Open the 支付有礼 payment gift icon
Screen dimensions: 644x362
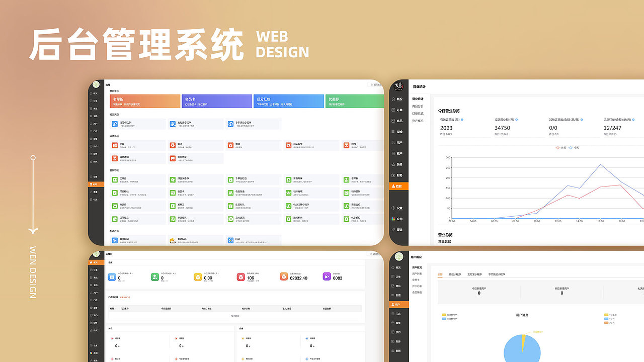click(230, 219)
